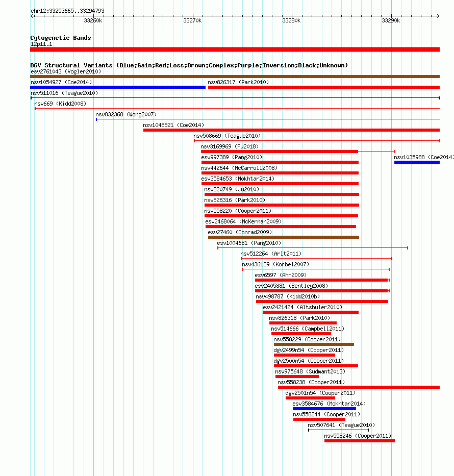Click esv2421424 (Altshuler2010) label
Screen dimensions: 454x476
tap(302, 308)
